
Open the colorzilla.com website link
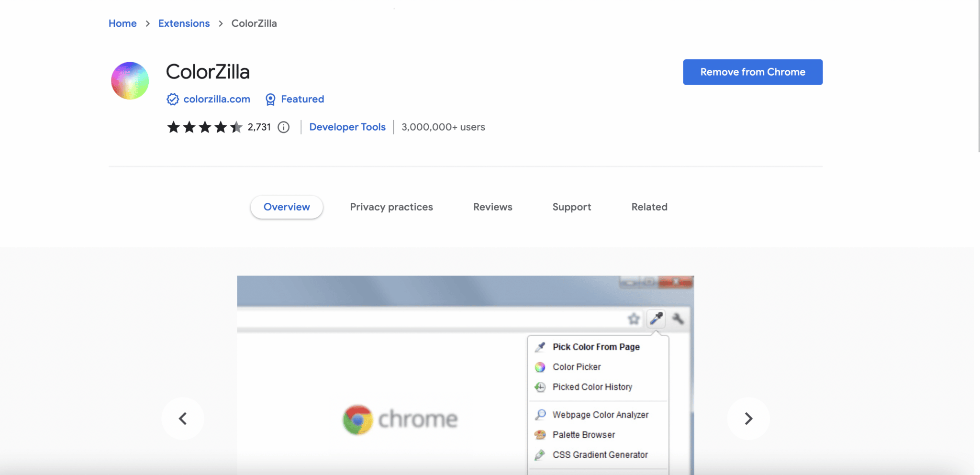(216, 99)
